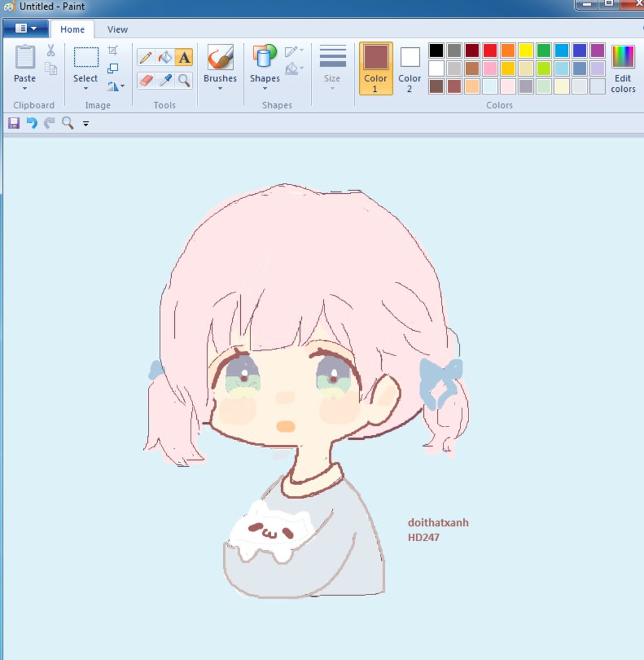Pick the purple color swatch
Image resolution: width=644 pixels, height=660 pixels.
597,50
